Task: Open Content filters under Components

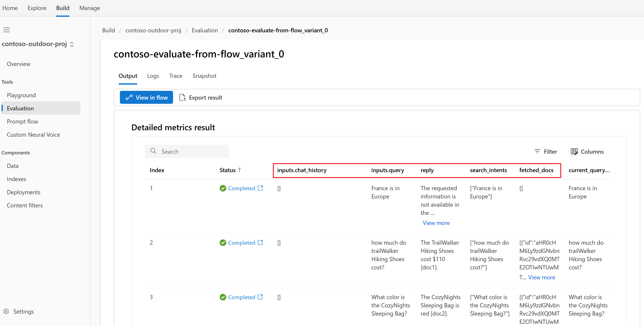Action: click(25, 206)
